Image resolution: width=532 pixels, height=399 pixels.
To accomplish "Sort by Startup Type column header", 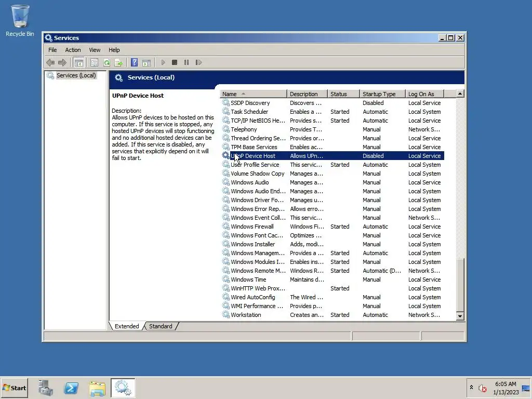I will click(382, 94).
